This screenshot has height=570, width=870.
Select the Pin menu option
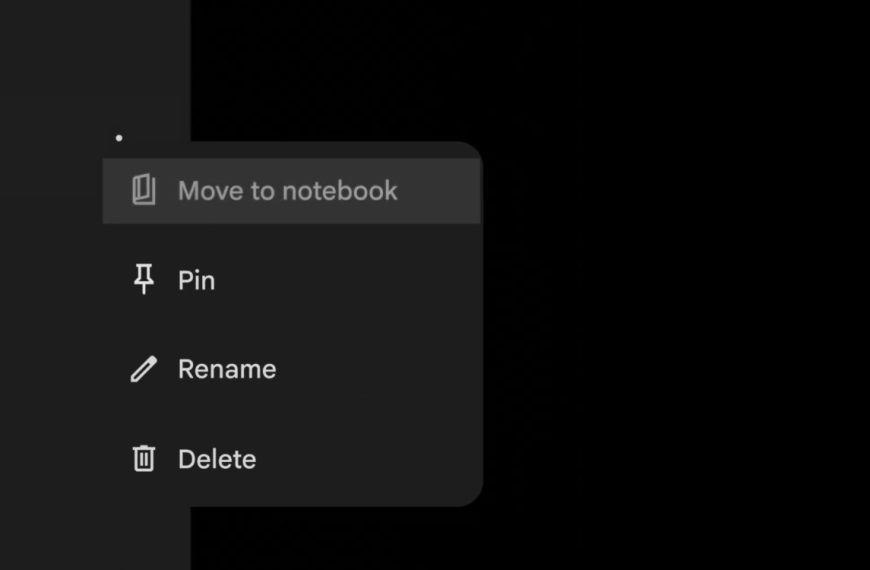click(292, 280)
